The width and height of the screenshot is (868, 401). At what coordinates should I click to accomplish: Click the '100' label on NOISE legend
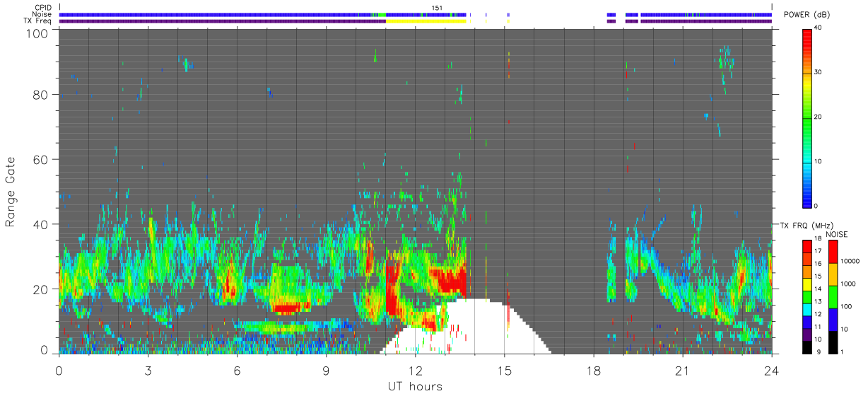click(848, 306)
